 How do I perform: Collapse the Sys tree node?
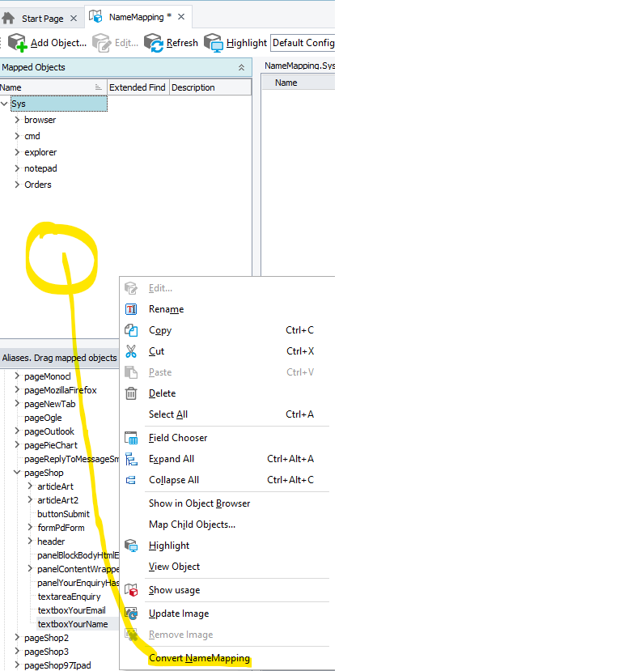pyautogui.click(x=4, y=104)
